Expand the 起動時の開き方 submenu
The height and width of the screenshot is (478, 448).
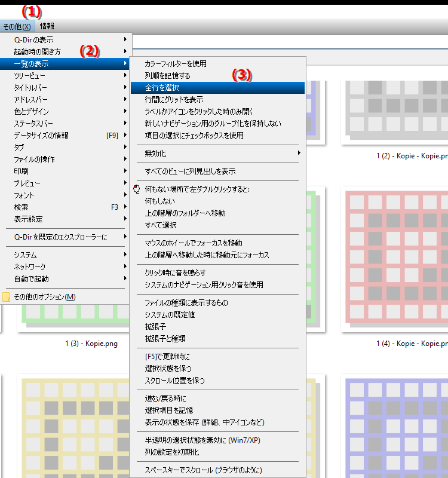66,51
